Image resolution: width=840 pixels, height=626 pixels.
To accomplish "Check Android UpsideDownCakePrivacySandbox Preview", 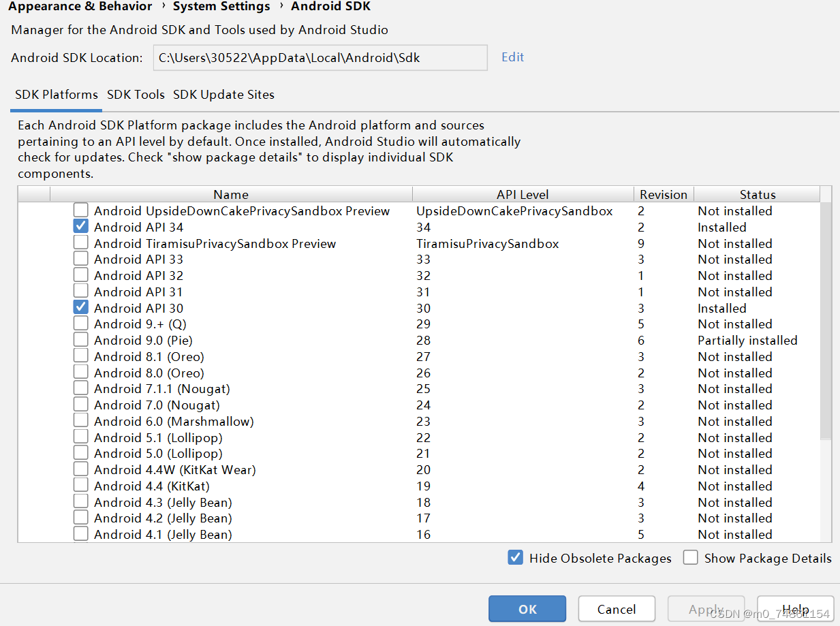I will click(80, 210).
